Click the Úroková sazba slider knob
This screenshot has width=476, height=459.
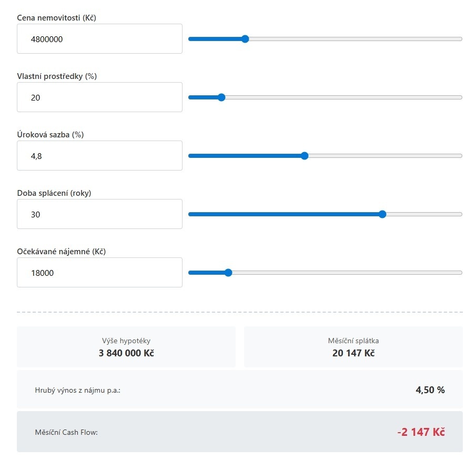pyautogui.click(x=305, y=155)
